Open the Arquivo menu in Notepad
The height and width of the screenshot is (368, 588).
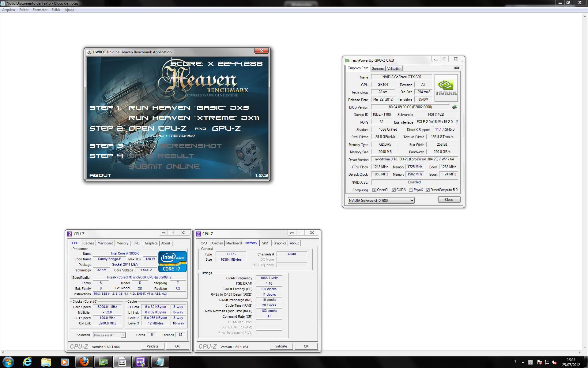(9, 10)
